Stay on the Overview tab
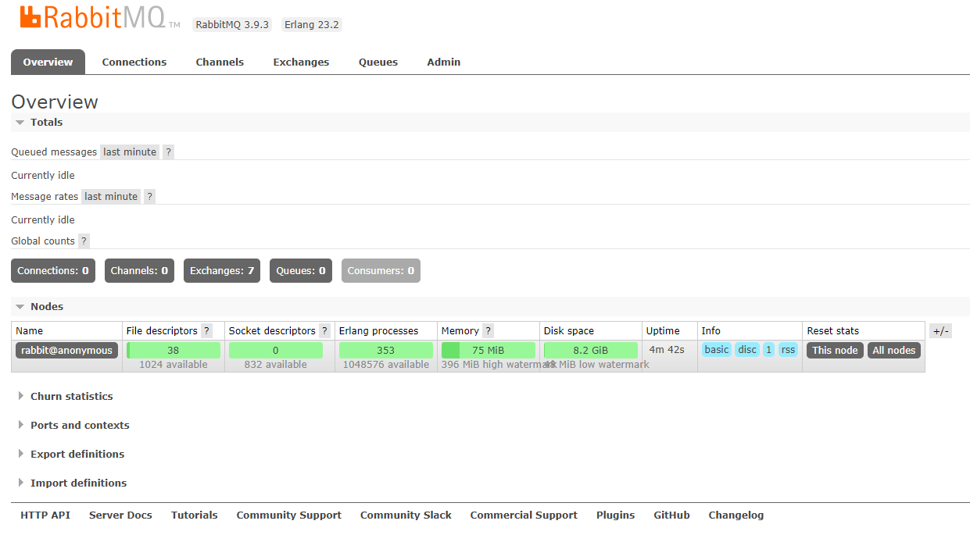Image resolution: width=970 pixels, height=560 pixels. point(48,62)
